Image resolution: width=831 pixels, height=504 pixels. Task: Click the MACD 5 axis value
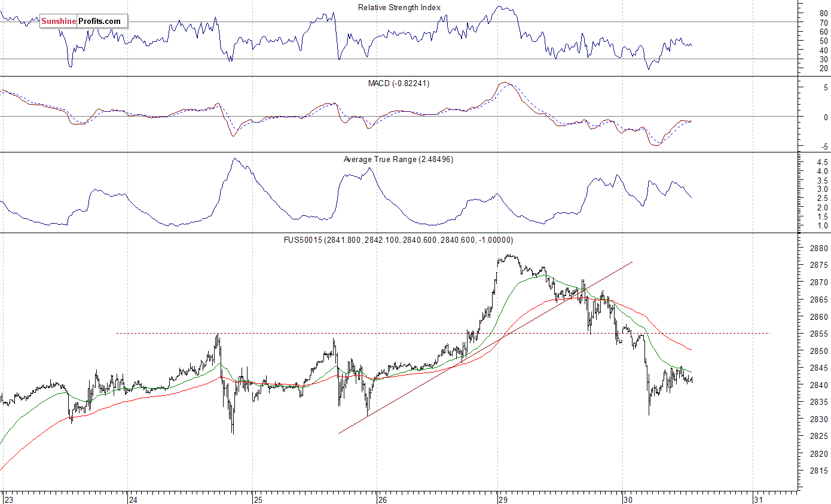826,87
